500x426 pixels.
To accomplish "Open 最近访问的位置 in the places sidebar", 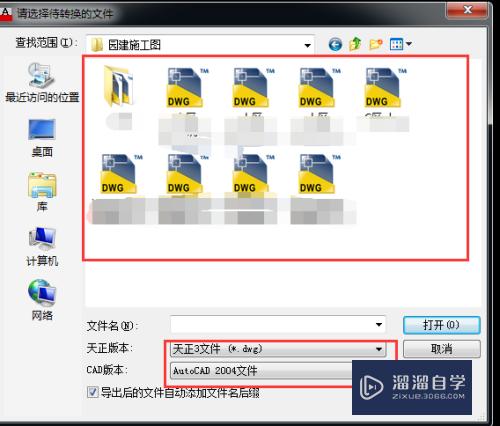I will click(42, 83).
